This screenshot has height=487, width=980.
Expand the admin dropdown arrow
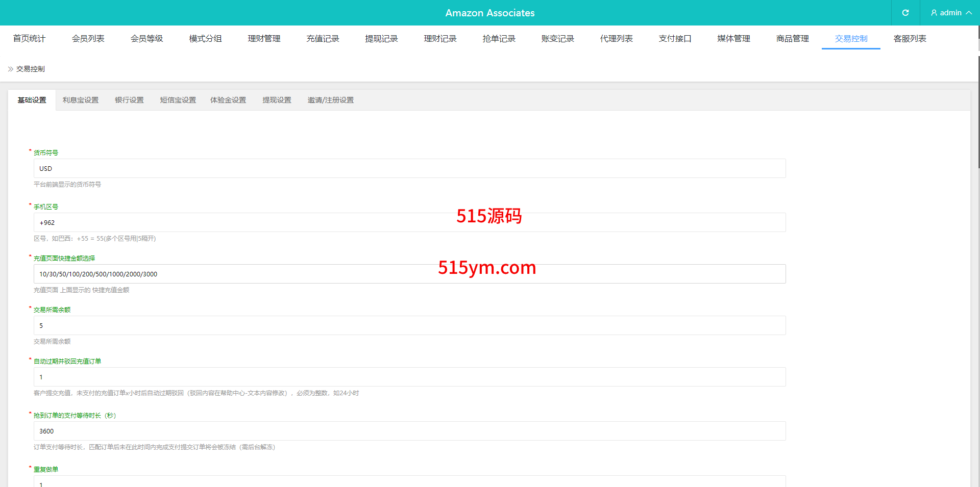tap(968, 13)
